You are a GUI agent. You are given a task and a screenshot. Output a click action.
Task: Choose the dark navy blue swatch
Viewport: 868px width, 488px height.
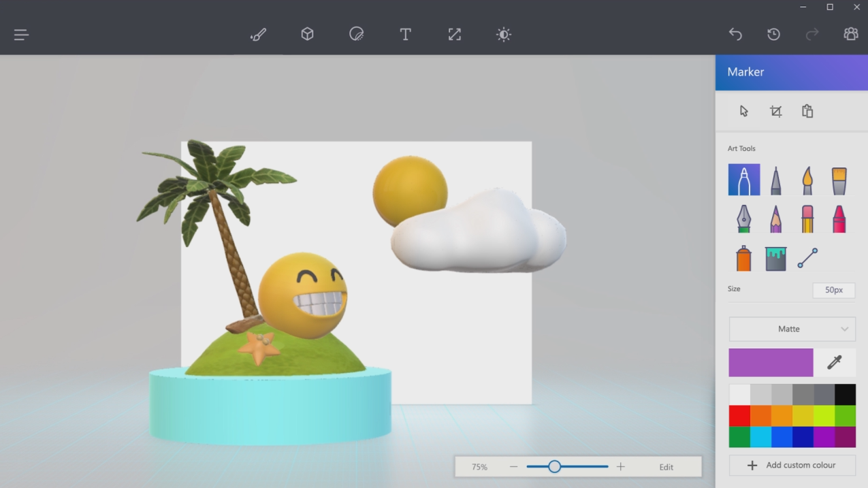pos(803,437)
